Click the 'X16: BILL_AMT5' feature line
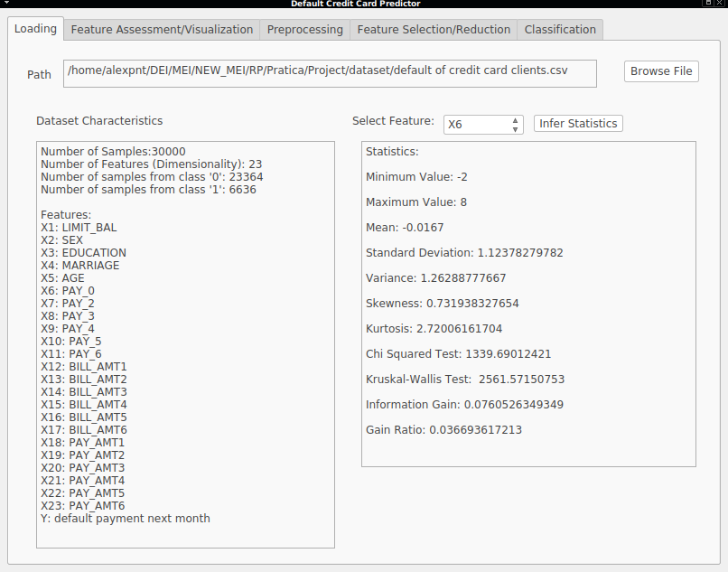Screen dimensions: 728x572 pyautogui.click(x=84, y=417)
